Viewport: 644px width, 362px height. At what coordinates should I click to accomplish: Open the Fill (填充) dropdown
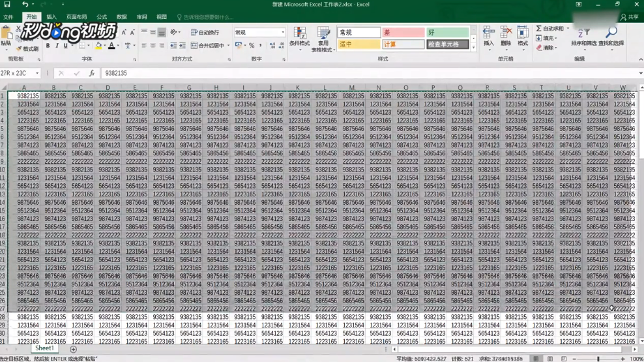pyautogui.click(x=547, y=38)
